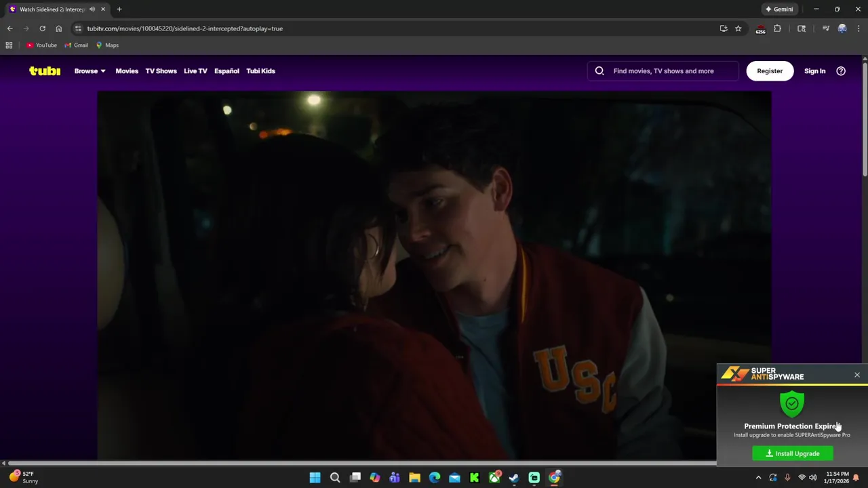Open Windows taskbar search
Viewport: 868px width, 488px height.
tap(335, 478)
